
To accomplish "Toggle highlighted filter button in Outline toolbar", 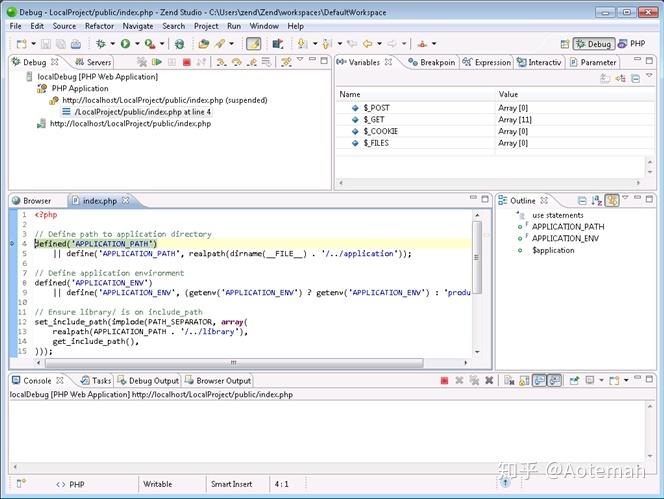I will point(612,200).
